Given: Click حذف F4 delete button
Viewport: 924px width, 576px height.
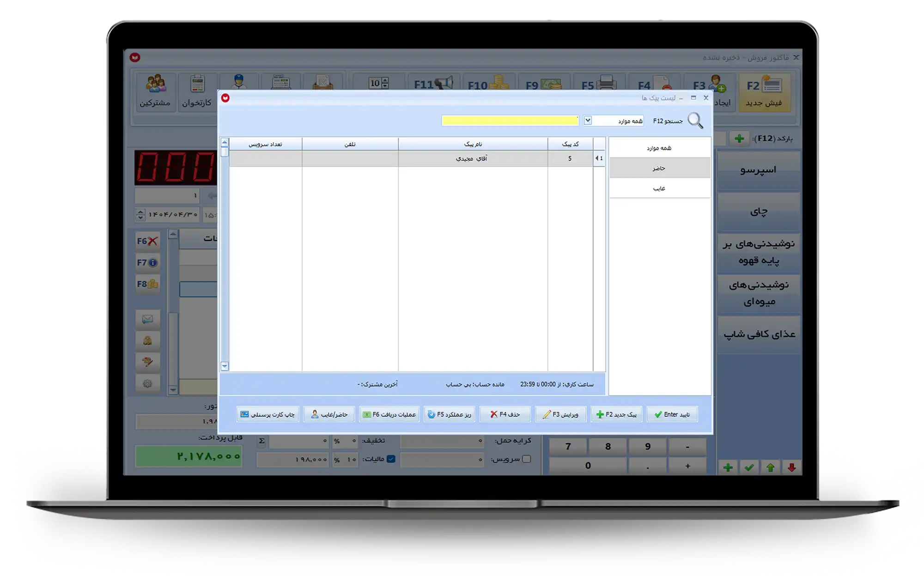Looking at the screenshot, I should tap(505, 414).
